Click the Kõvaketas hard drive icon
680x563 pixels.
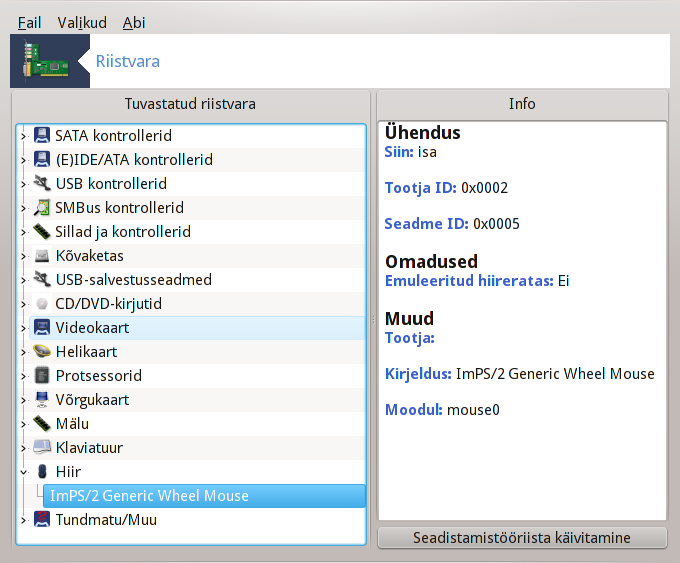coord(42,255)
